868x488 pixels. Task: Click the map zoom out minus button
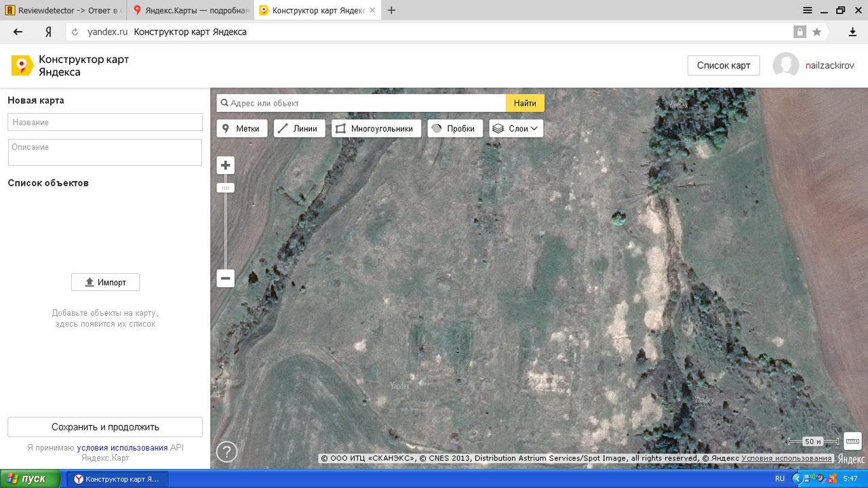click(x=226, y=278)
